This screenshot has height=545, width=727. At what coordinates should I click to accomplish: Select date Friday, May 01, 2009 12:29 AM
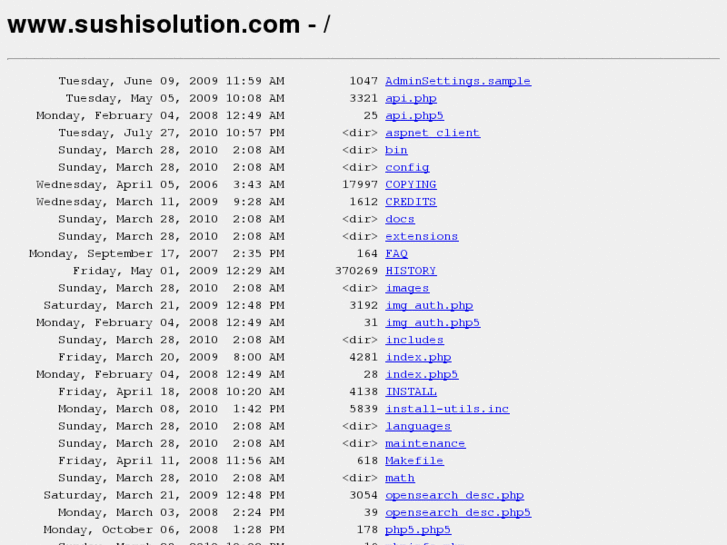(x=179, y=271)
